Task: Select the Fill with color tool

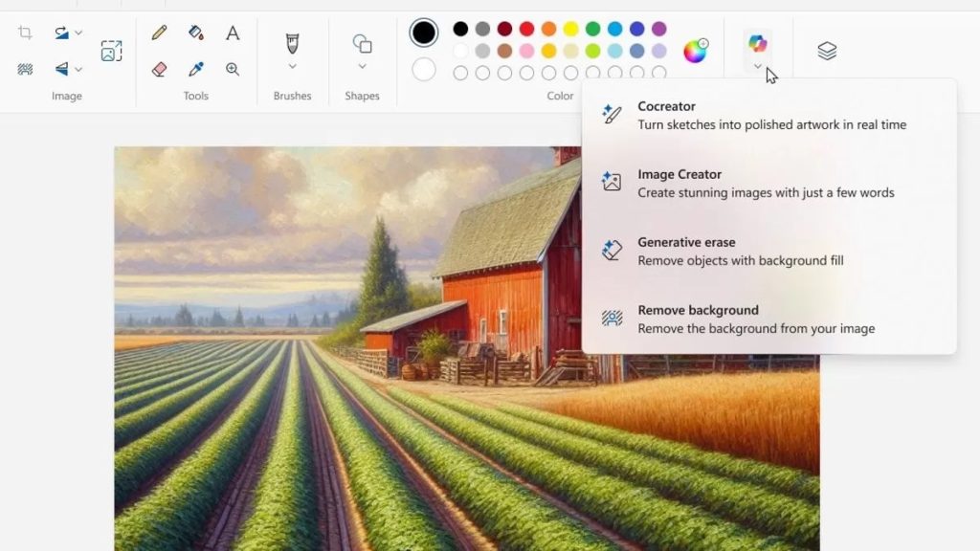Action: coord(196,32)
